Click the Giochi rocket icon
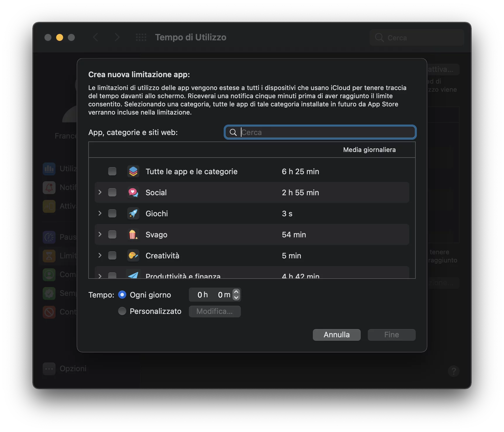Screen dimensions: 504x432 coord(133,214)
